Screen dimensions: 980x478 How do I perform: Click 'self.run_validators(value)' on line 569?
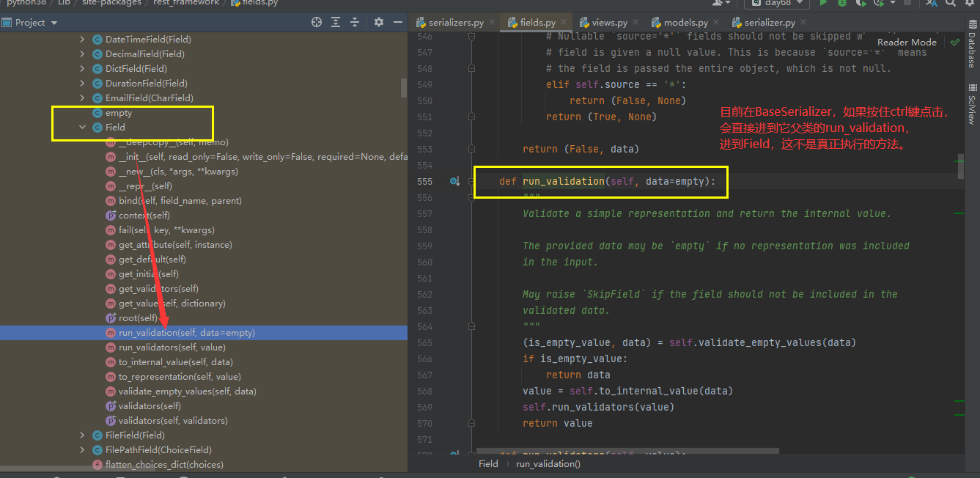[598, 407]
